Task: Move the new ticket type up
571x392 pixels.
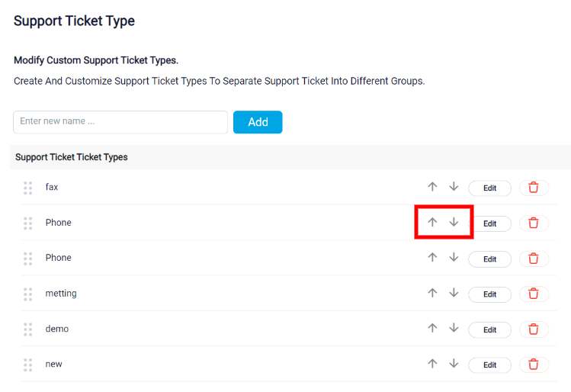Action: pos(432,364)
